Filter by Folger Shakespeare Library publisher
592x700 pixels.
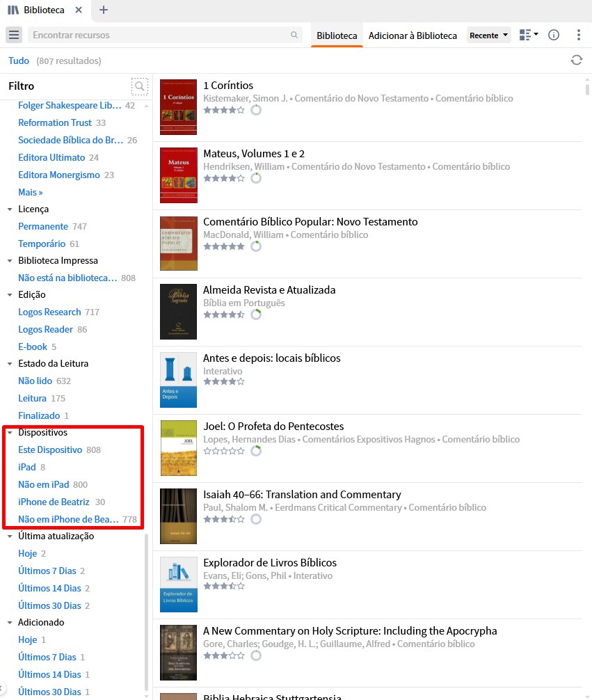coord(70,105)
